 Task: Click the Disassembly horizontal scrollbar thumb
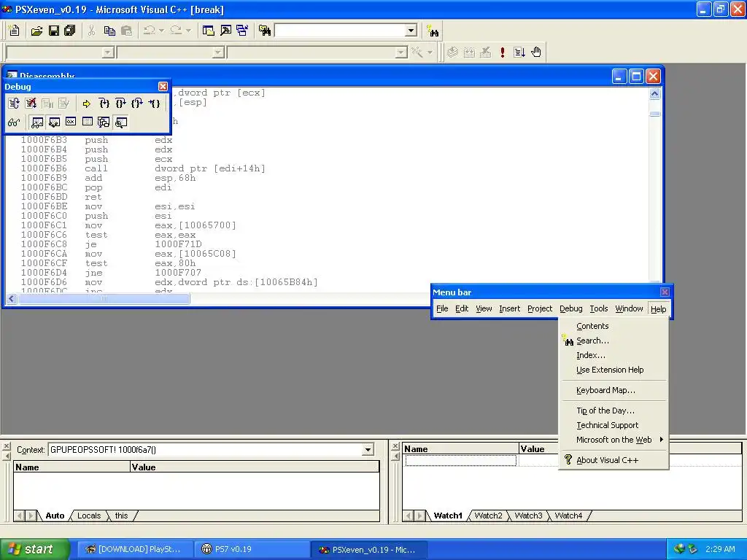pos(104,298)
